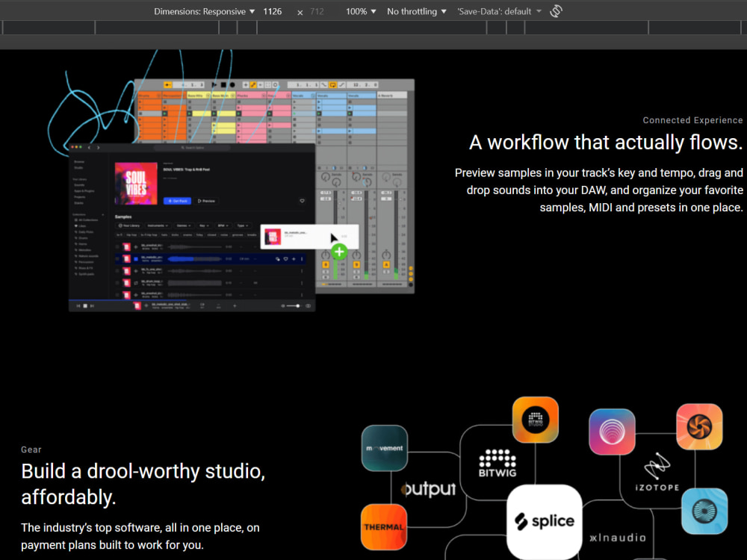747x560 pixels.
Task: Click the Your Library filter chip
Action: coord(129,225)
